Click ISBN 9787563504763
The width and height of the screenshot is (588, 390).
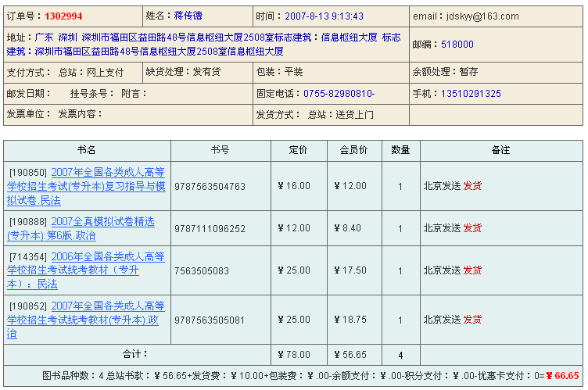pos(210,186)
